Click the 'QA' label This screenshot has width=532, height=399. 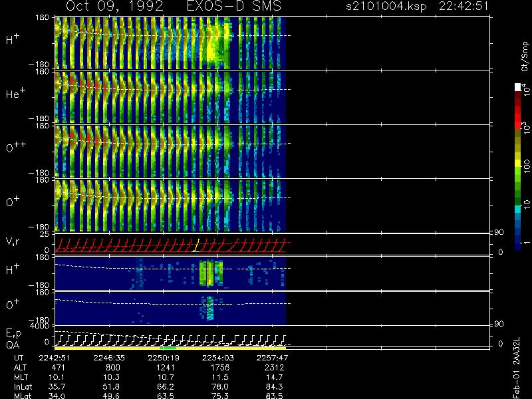pos(13,345)
